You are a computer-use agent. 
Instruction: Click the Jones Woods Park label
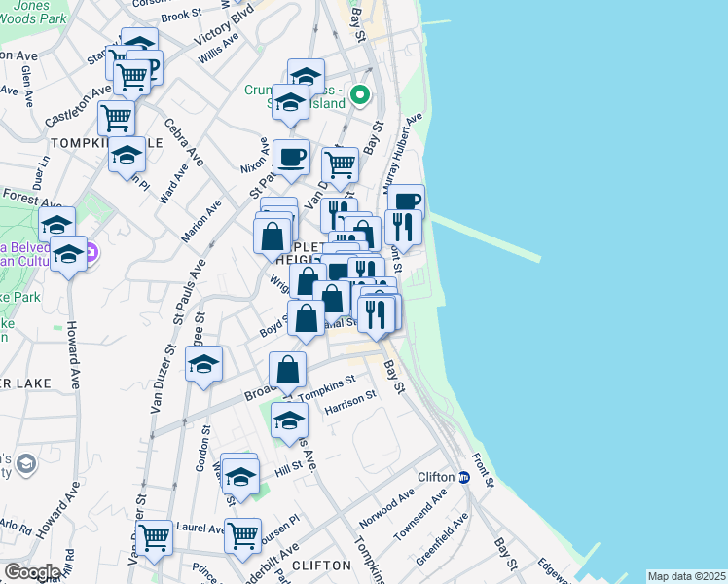click(x=33, y=13)
